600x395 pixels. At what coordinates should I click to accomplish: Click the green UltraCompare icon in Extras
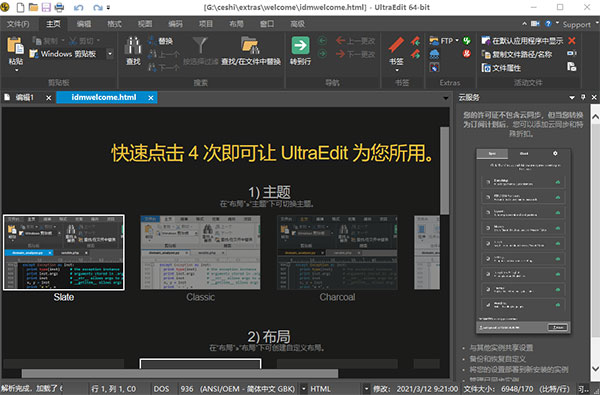[x=466, y=41]
